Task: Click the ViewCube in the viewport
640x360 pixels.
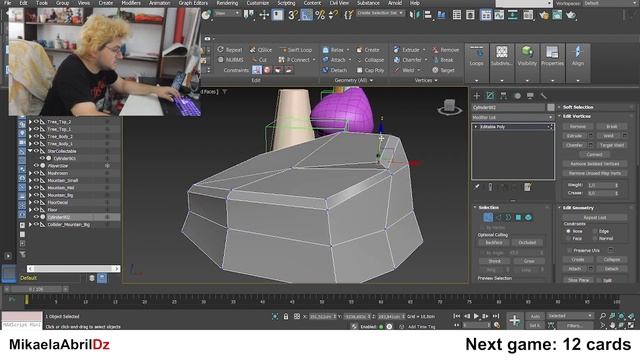Action: coord(449,107)
